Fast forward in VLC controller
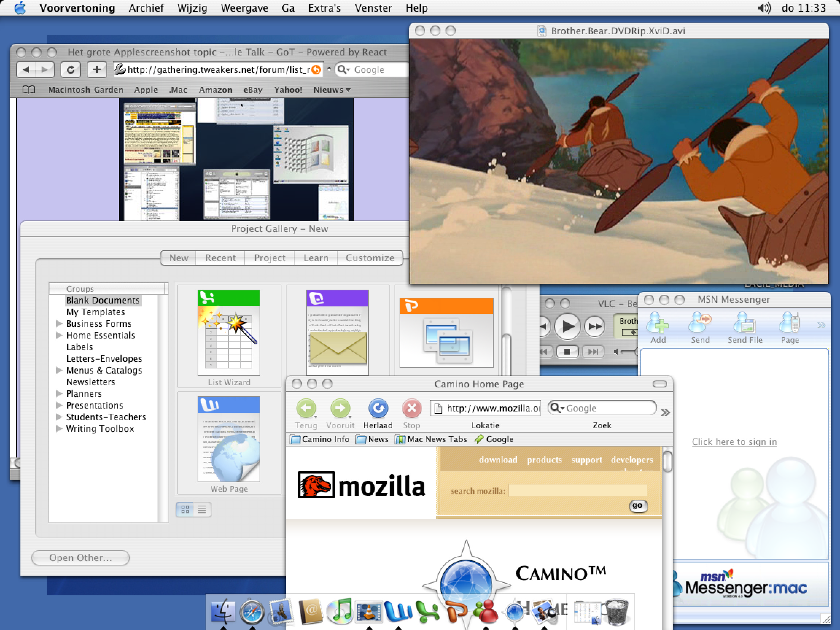This screenshot has height=630, width=840. [x=594, y=326]
